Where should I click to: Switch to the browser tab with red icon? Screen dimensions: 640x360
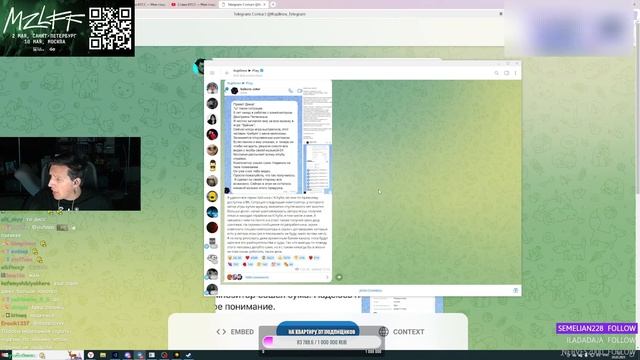pyautogui.click(x=193, y=4)
